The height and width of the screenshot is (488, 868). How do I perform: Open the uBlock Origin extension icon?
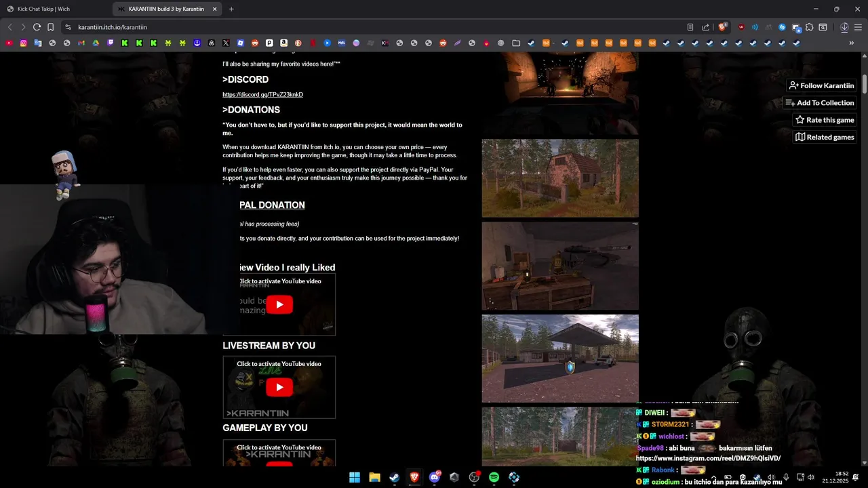coord(741,27)
